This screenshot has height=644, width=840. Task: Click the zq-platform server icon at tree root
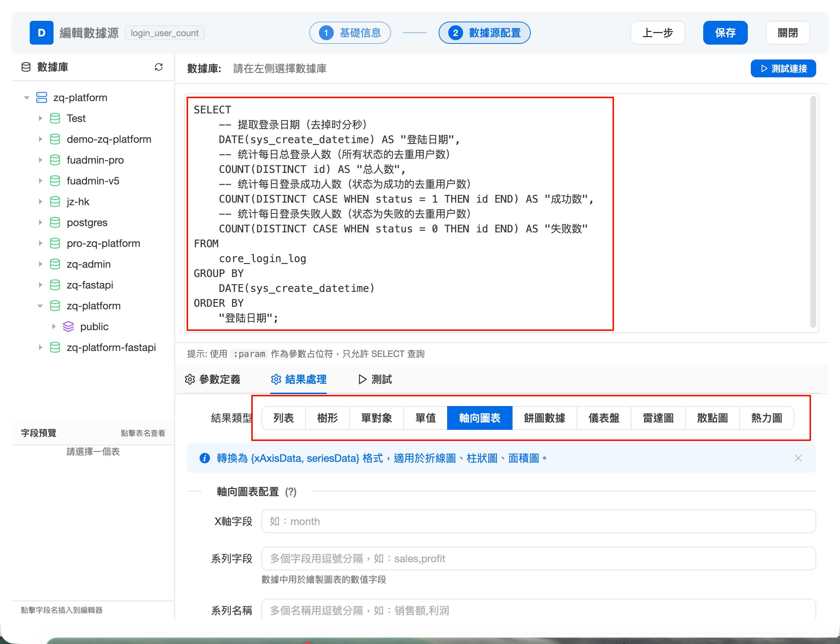coord(42,97)
